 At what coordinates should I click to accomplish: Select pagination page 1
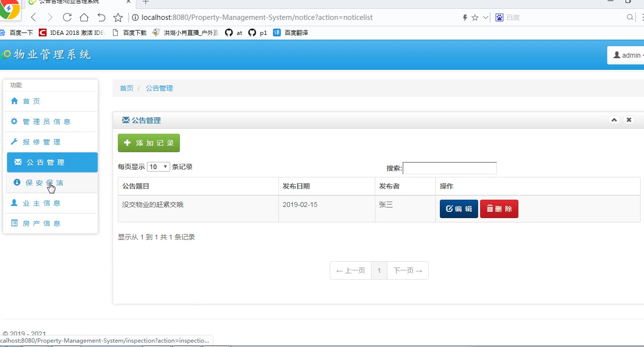(379, 270)
